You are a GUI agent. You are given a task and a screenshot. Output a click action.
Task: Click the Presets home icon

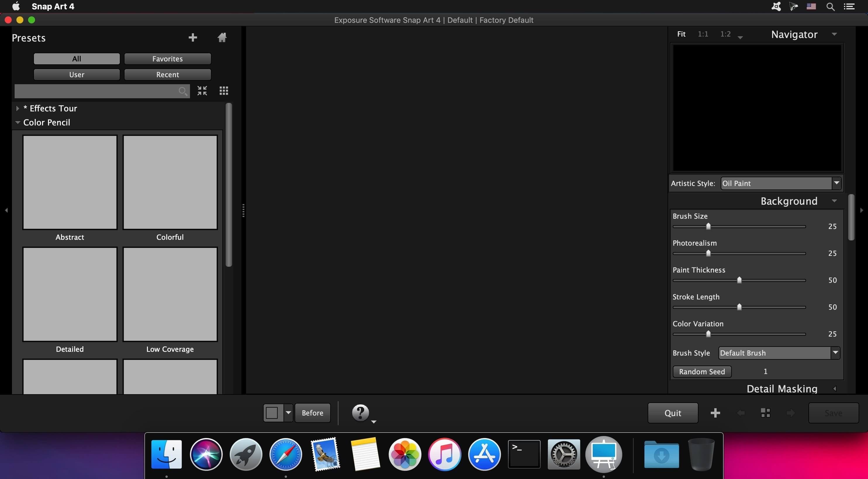coord(222,37)
